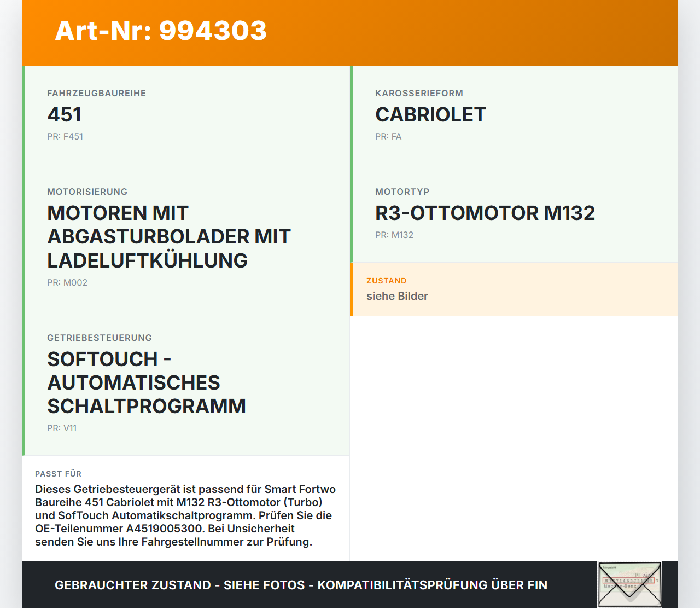700x609 pixels.
Task: Select the Softouch Automatisches Schaltprogramm value
Action: click(x=147, y=382)
